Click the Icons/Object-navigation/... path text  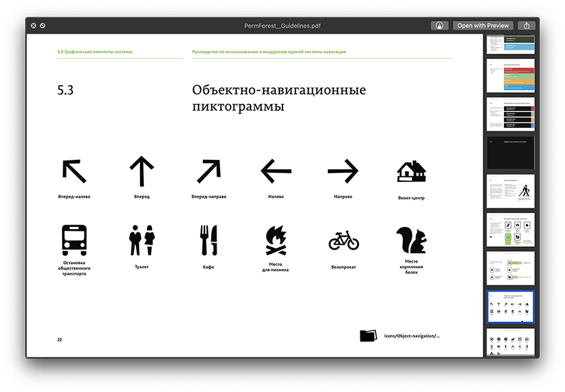point(412,336)
